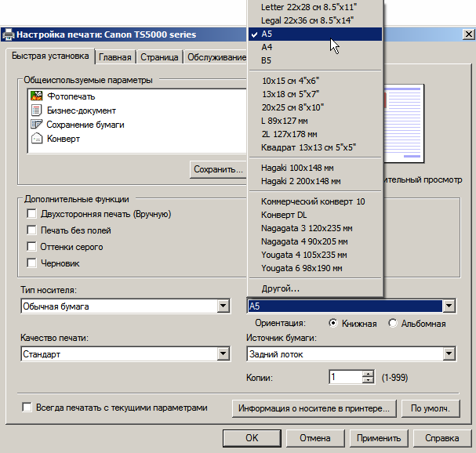Image resolution: width=476 pixels, height=453 pixels.
Task: Click the page preview thumbnail
Action: coord(404,124)
